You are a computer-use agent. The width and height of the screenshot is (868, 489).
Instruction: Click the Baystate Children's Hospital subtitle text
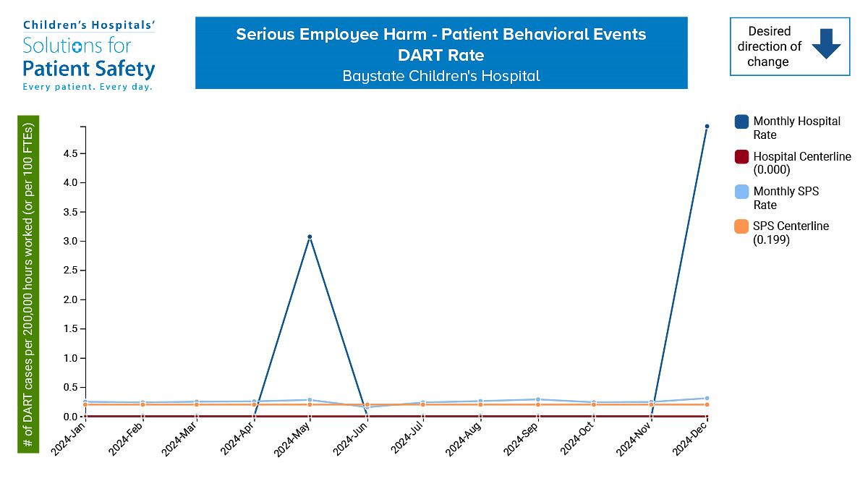441,76
